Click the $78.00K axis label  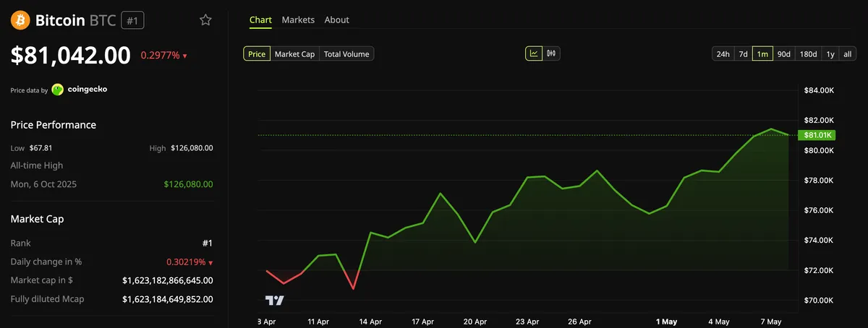point(820,180)
